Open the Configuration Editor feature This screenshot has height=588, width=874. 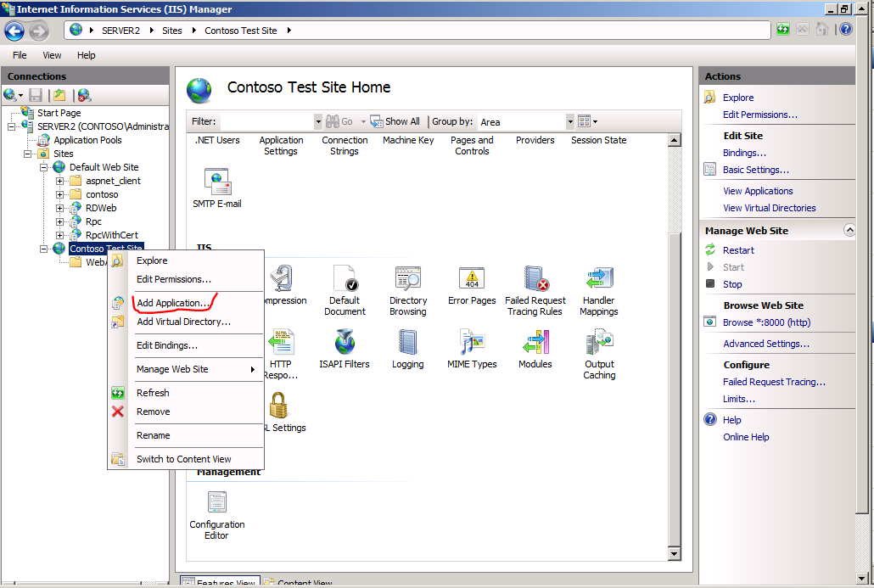(x=217, y=515)
